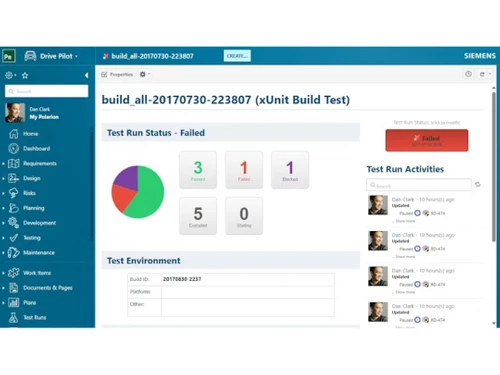Focus the sidebar search field

point(47,91)
